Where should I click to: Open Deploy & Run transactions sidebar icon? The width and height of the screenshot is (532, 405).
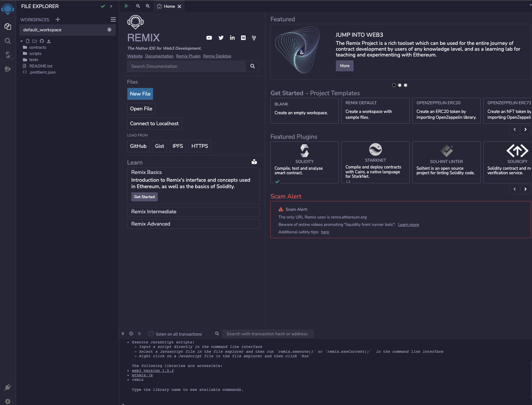click(x=8, y=69)
